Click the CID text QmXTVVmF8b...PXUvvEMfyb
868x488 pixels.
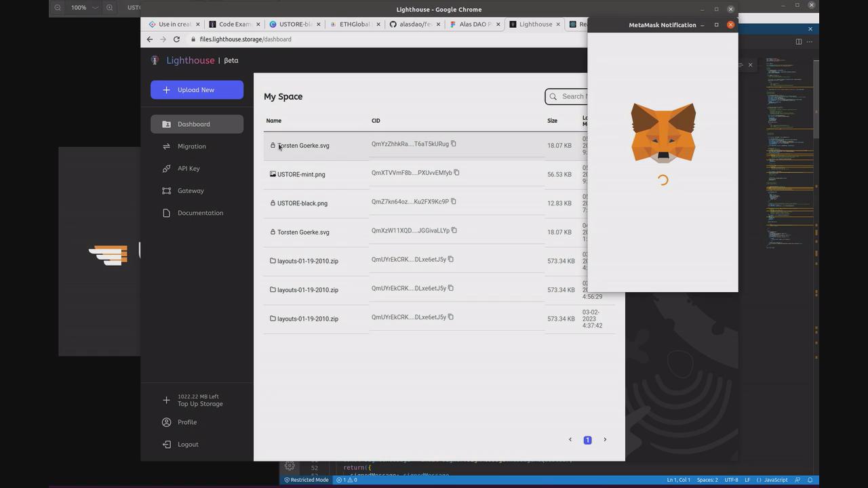412,173
